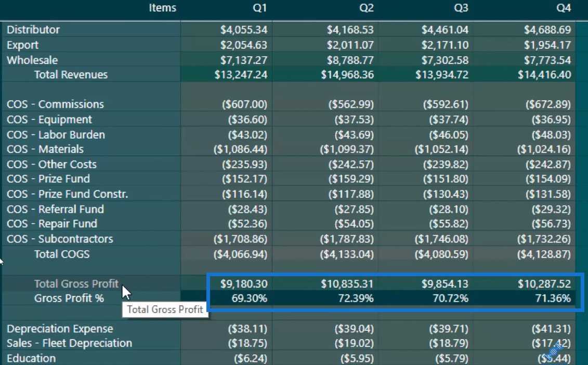The image size is (588, 365).
Task: Click the COS - Materials row label
Action: pos(45,149)
